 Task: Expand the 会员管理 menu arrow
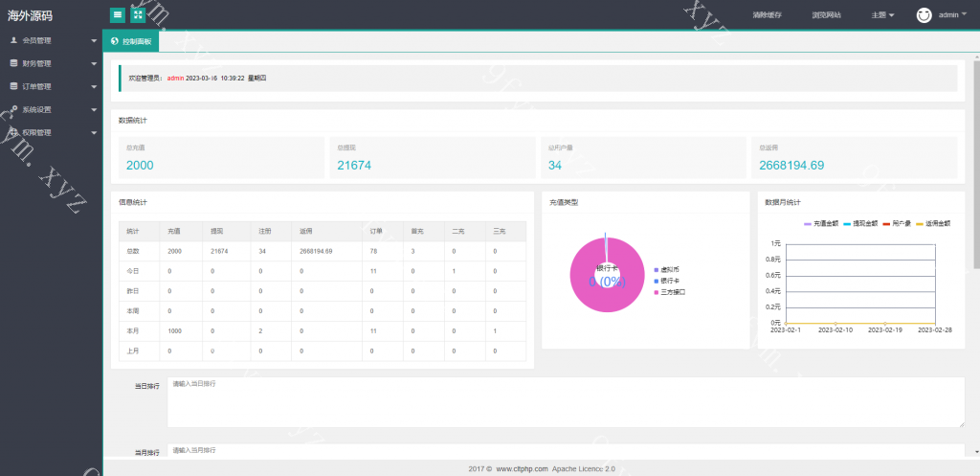(x=94, y=40)
